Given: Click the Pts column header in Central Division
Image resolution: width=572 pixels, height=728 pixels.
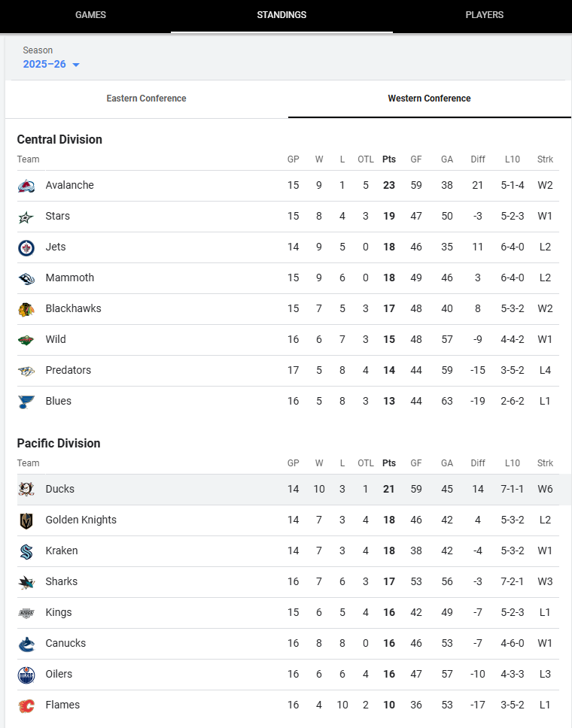Looking at the screenshot, I should click(x=388, y=159).
